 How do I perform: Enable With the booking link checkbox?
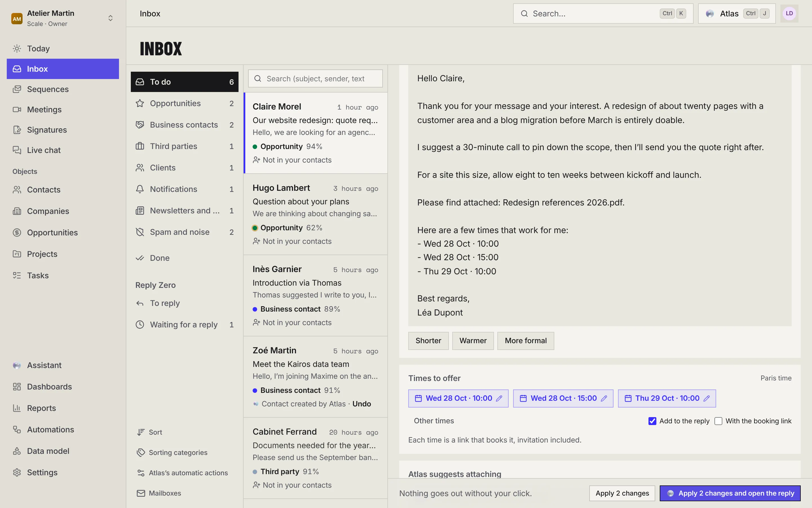pos(718,421)
